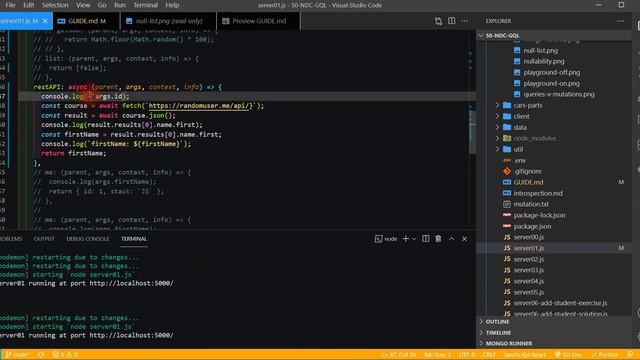The image size is (640, 360).
Task: Select the TERMINAL panel tab
Action: [134, 239]
